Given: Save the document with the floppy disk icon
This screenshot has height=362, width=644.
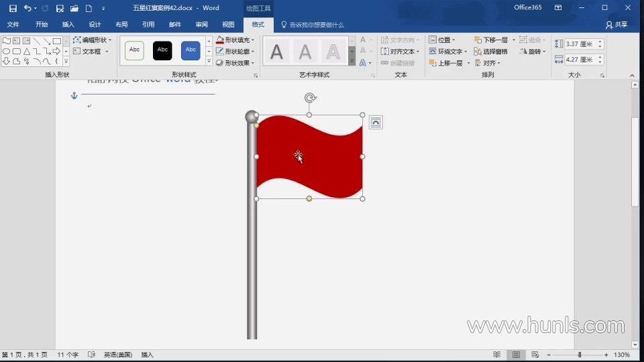Looking at the screenshot, I should pyautogui.click(x=13, y=8).
